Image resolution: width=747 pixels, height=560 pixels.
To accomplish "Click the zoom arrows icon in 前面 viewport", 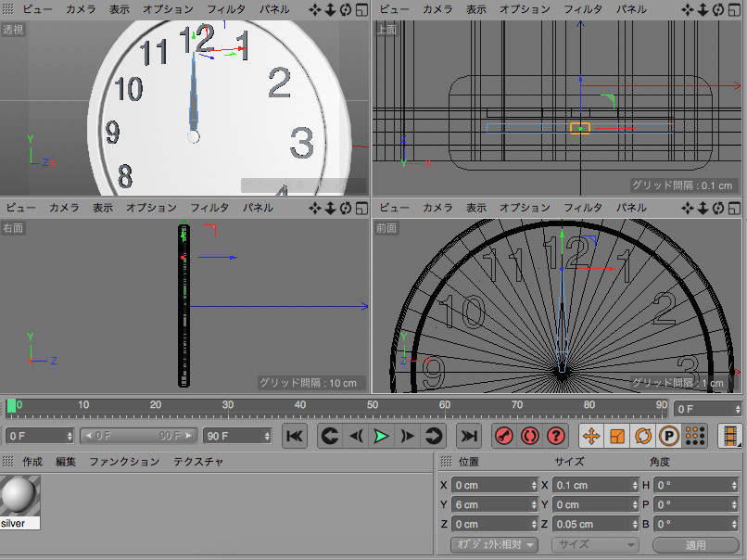I will pyautogui.click(x=703, y=209).
